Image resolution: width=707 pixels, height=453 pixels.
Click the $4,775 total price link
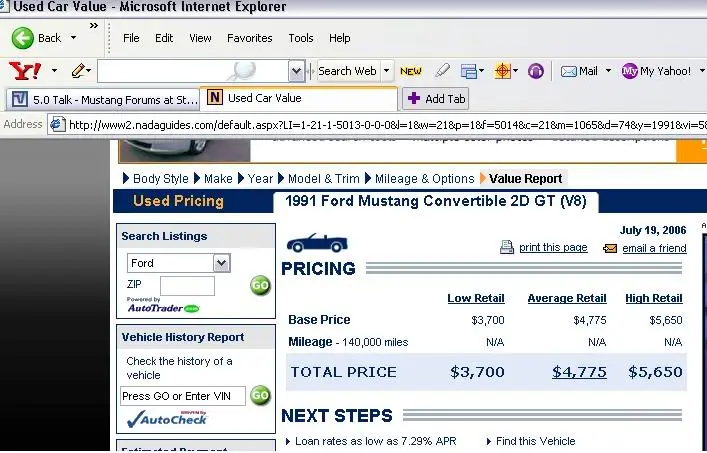click(579, 372)
